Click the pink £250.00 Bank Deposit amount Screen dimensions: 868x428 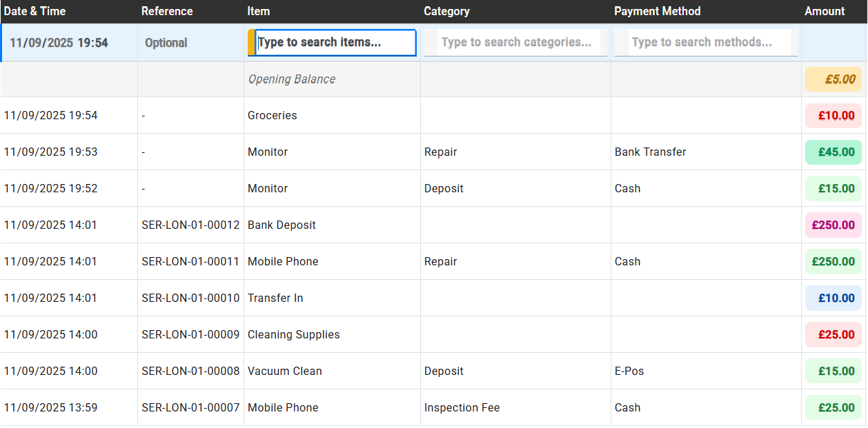[x=834, y=225]
